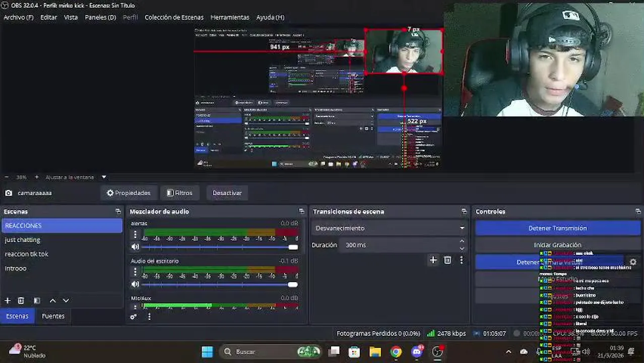
Task: Open the Herramientas menu
Action: click(230, 17)
